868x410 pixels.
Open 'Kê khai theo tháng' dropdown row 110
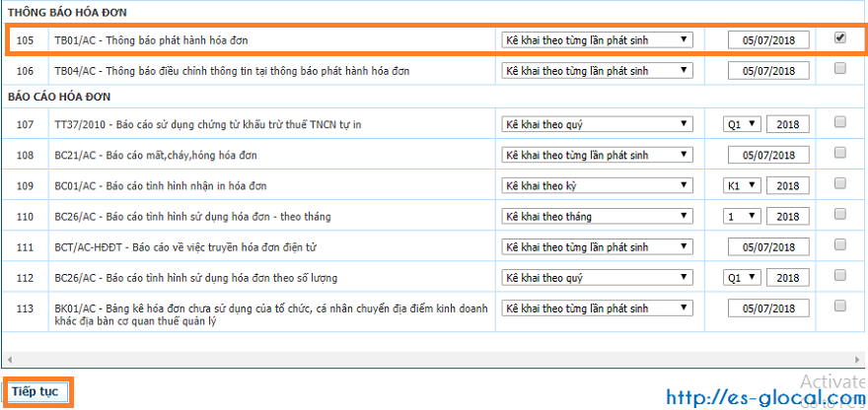[597, 216]
